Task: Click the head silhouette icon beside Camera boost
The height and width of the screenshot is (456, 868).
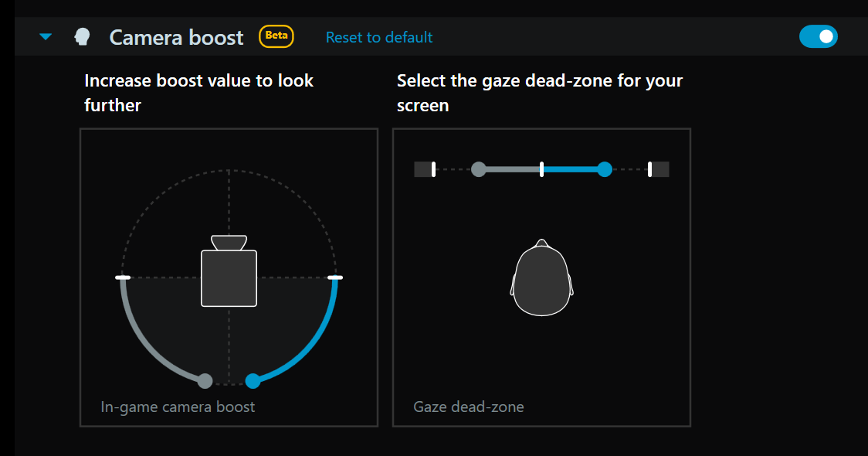Action: (81, 36)
